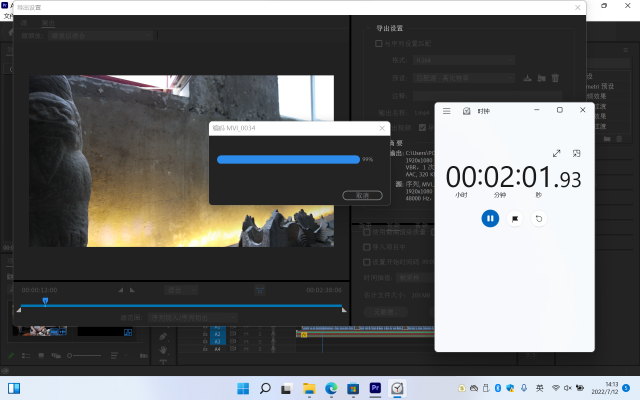The width and height of the screenshot is (640, 400).
Task: Open Clock app from taskbar
Action: click(397, 388)
